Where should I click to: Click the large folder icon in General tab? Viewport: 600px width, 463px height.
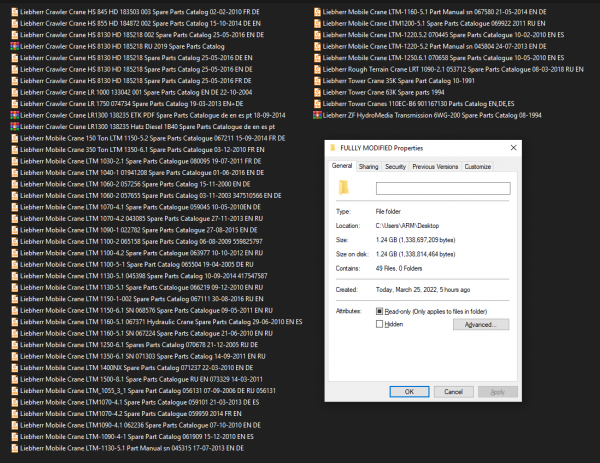(x=344, y=187)
